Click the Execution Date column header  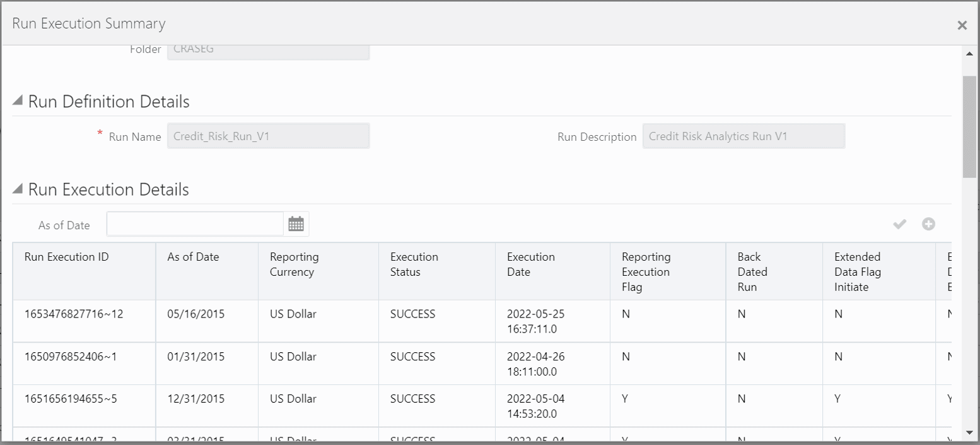[x=531, y=264]
